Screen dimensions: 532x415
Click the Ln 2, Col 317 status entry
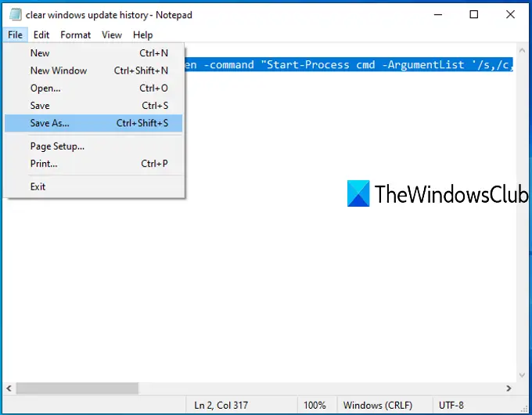pos(221,405)
